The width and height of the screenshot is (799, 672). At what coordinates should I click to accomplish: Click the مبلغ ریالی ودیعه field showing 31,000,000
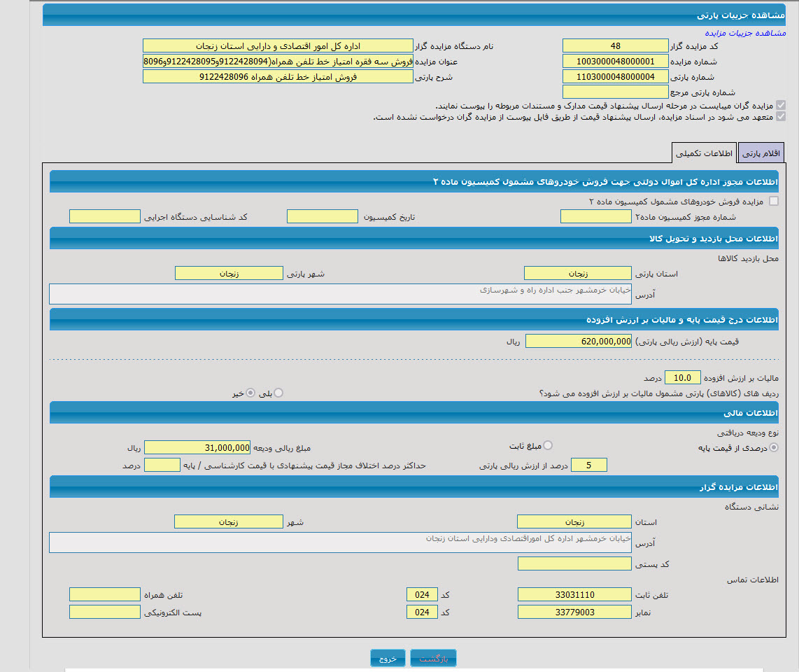[197, 447]
